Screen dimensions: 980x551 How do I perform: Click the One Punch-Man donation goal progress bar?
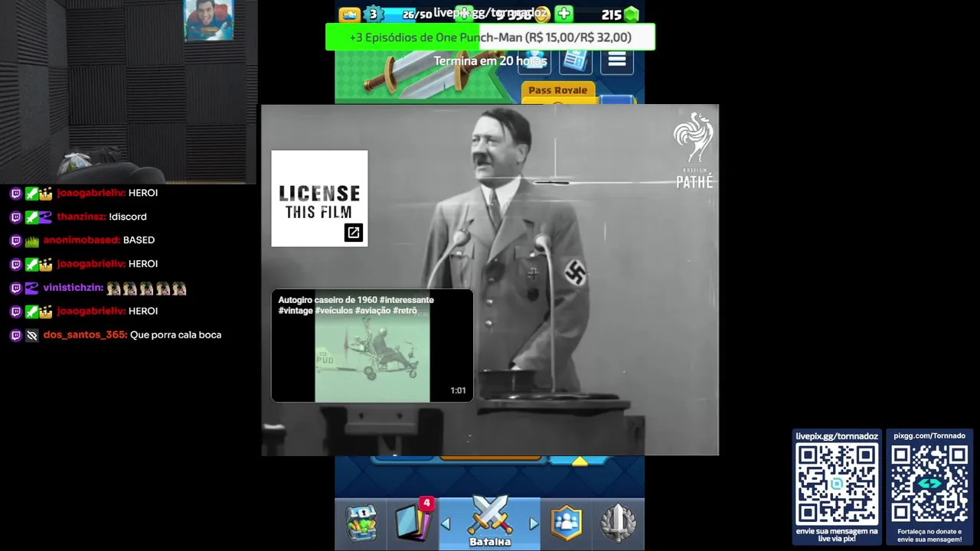point(490,37)
